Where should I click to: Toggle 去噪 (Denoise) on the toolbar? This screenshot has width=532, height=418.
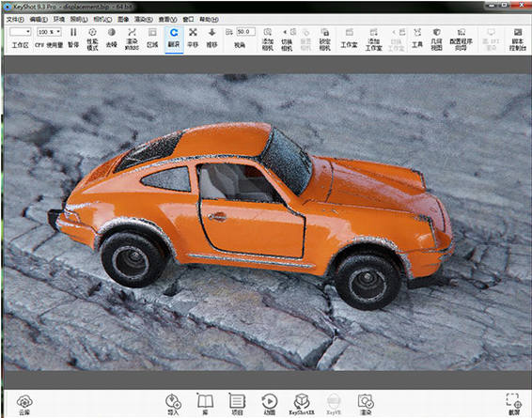click(x=111, y=38)
